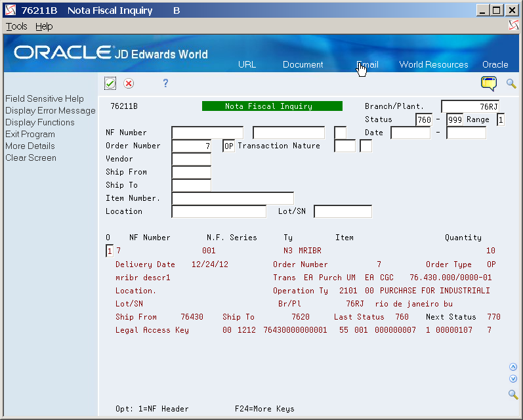This screenshot has width=523, height=420.
Task: Select Clear Screen in the sidebar
Action: [31, 157]
